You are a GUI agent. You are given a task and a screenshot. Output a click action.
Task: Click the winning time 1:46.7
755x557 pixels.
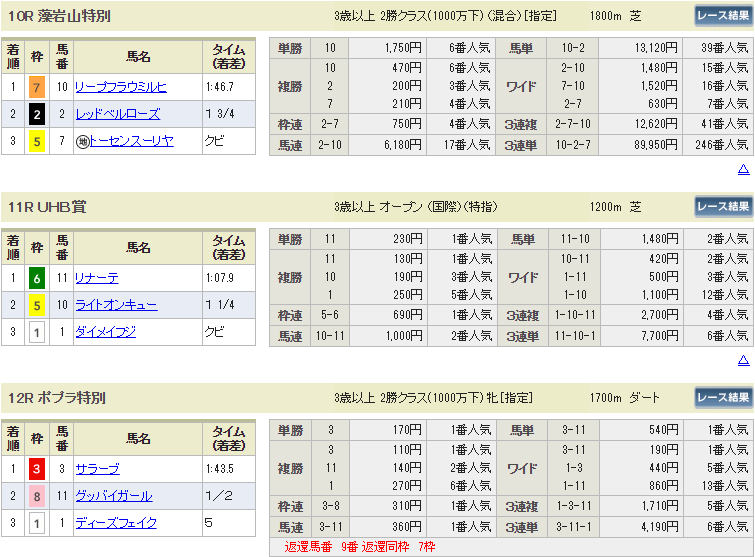click(220, 87)
